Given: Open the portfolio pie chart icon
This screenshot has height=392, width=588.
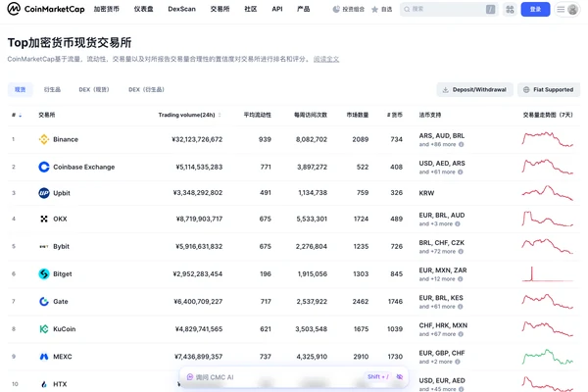Looking at the screenshot, I should [336, 10].
